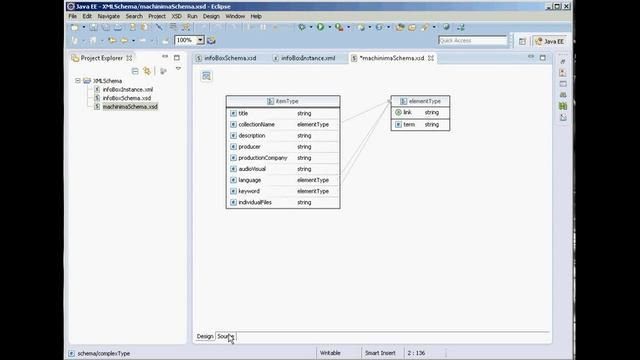Switch to the Design tab
This screenshot has height=360, width=640.
tap(205, 336)
